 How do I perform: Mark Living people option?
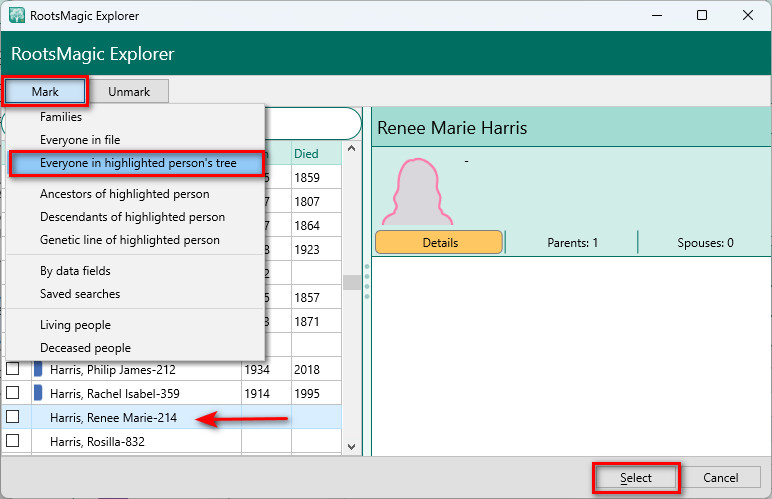(75, 325)
